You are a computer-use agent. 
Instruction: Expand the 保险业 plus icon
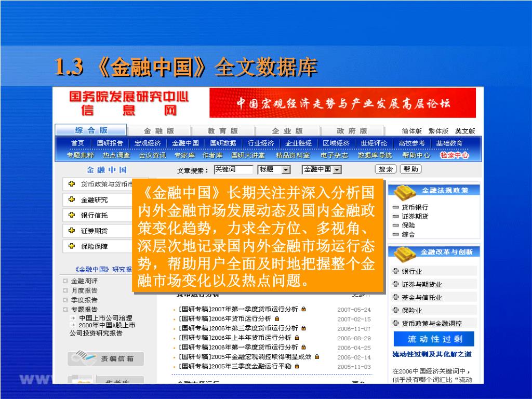point(395,310)
